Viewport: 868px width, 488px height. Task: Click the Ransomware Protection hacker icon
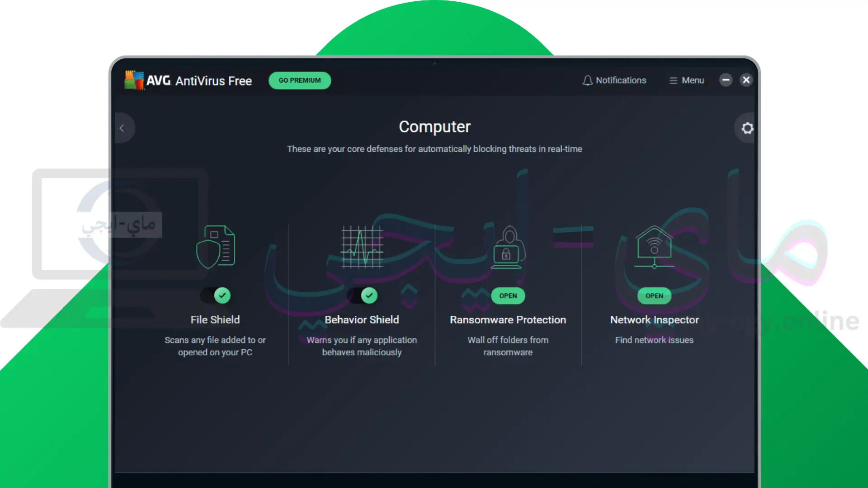508,247
